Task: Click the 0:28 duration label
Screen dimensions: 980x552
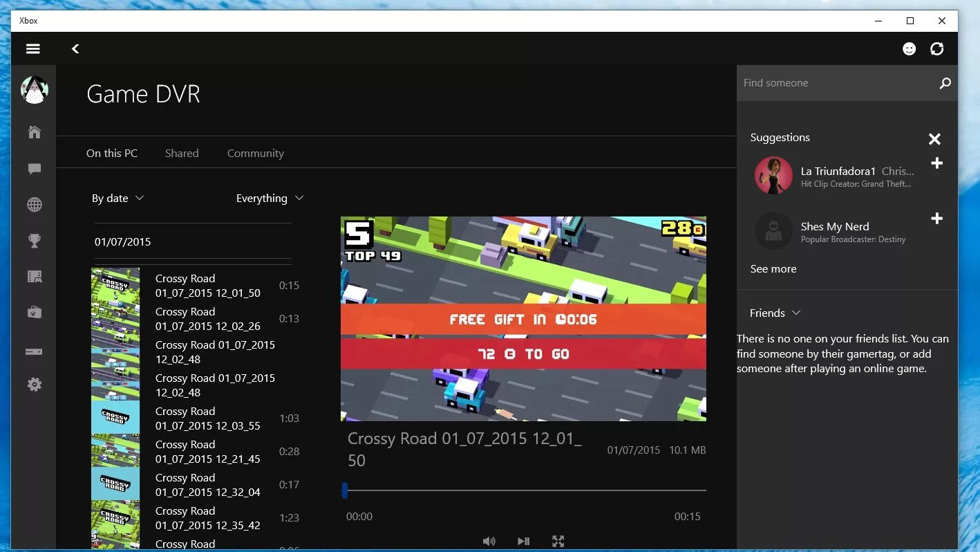Action: point(289,452)
